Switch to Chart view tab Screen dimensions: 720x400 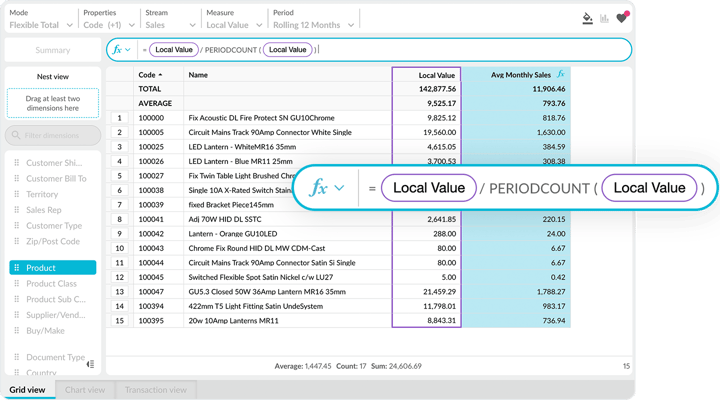85,389
